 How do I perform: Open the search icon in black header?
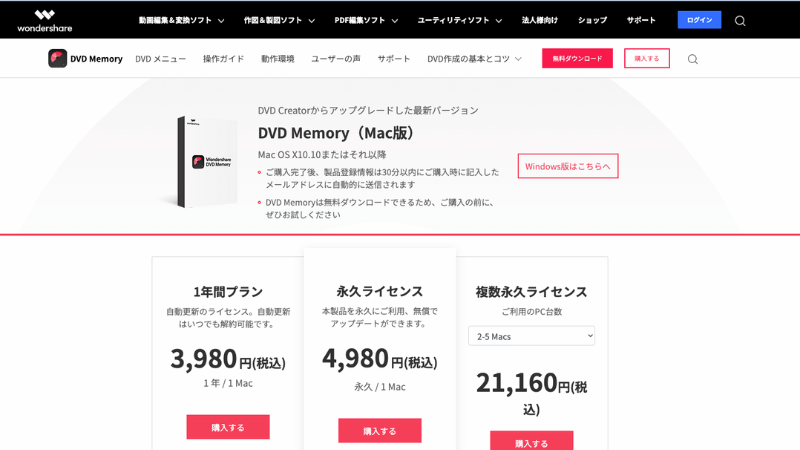coord(740,21)
